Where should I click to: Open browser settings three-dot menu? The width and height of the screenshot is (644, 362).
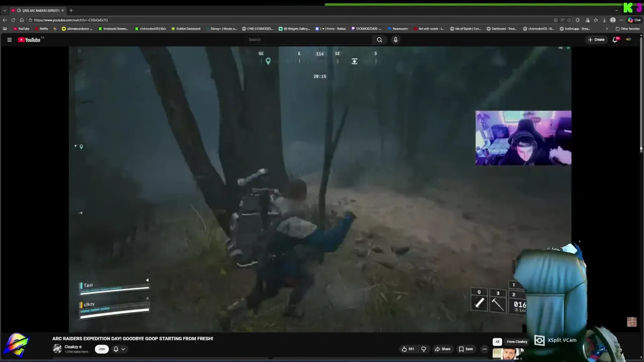(621, 20)
